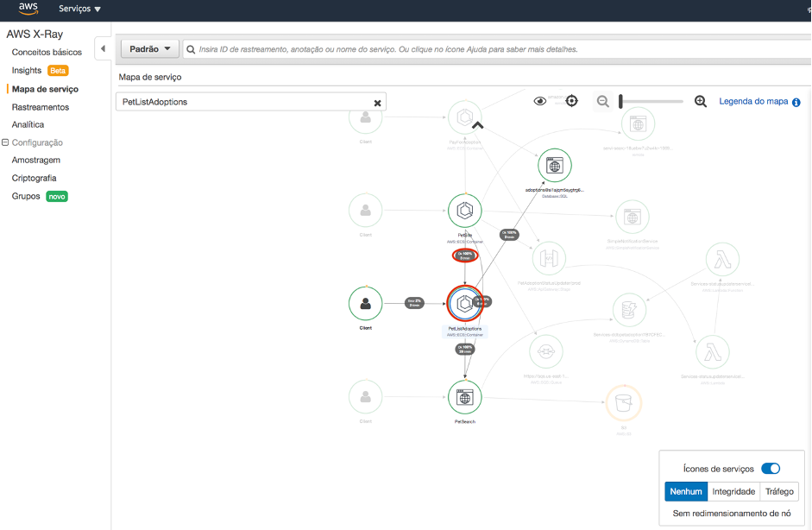Select the PetSite container node
The image size is (812, 530).
tap(464, 211)
